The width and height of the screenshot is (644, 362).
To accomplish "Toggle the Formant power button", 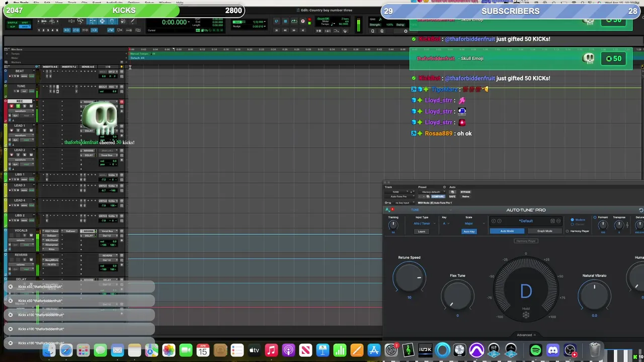I will point(595,217).
